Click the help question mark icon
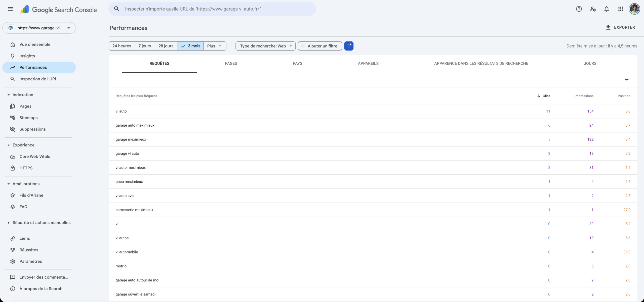The image size is (644, 302). pos(579,9)
